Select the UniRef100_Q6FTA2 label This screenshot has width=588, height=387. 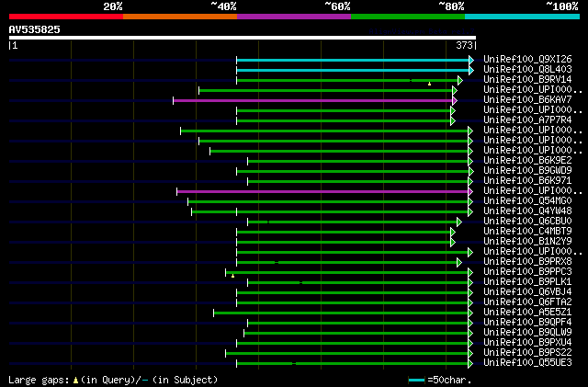pyautogui.click(x=527, y=302)
